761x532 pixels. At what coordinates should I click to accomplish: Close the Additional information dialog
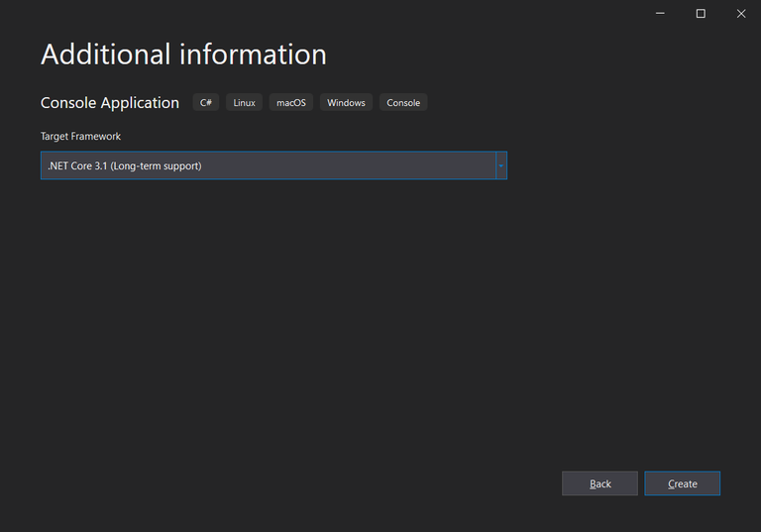(x=740, y=13)
